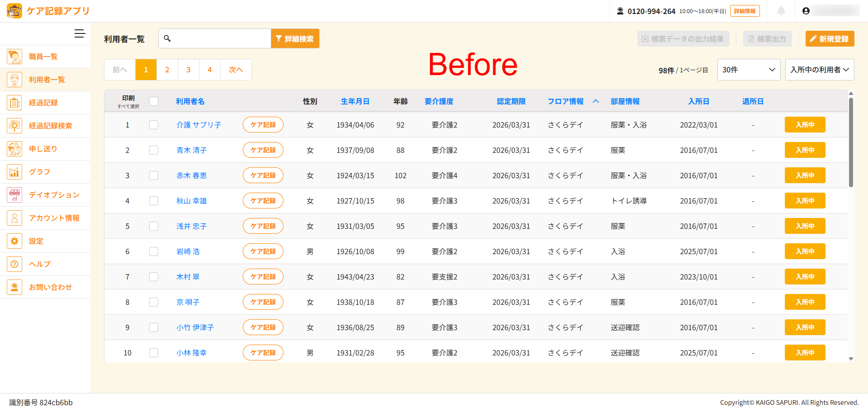Click the 新規登録 button
The image size is (868, 412).
click(830, 39)
